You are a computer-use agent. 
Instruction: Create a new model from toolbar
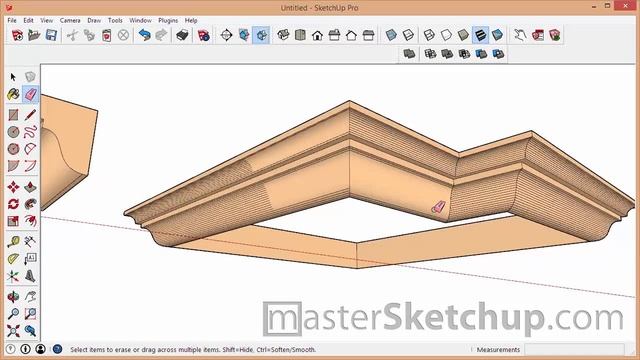[x=17, y=35]
